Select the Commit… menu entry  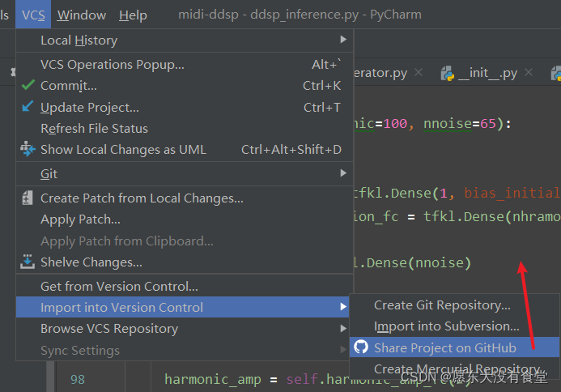[x=185, y=86]
